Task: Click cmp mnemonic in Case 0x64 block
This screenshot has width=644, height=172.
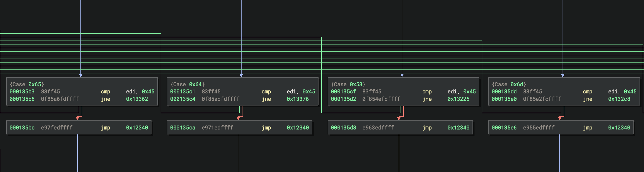Action: [266, 92]
